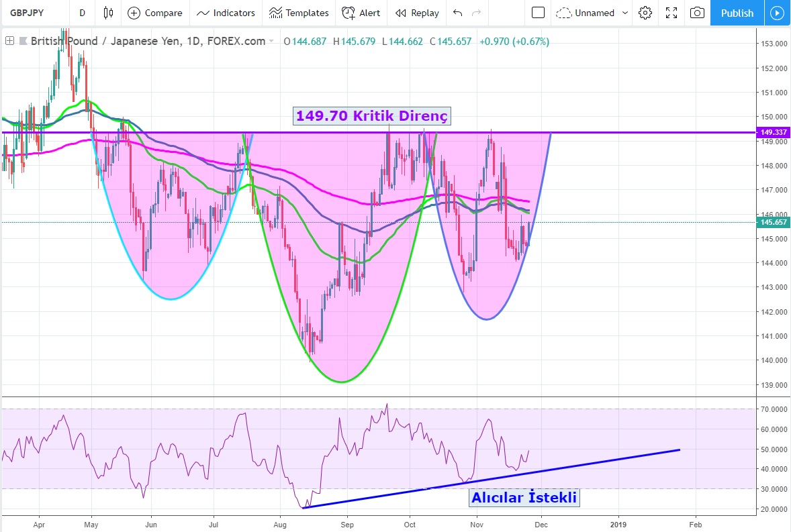This screenshot has height=532, width=791.
Task: Open the Indicators menu
Action: pos(226,13)
